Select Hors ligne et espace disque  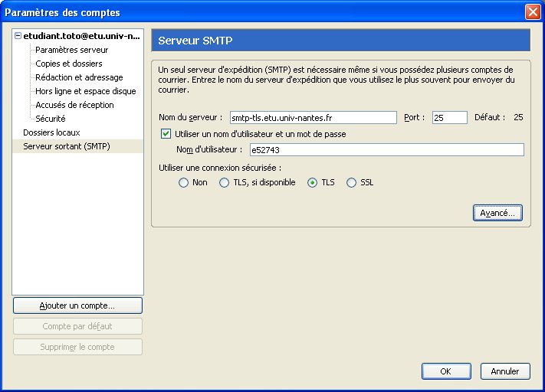85,91
